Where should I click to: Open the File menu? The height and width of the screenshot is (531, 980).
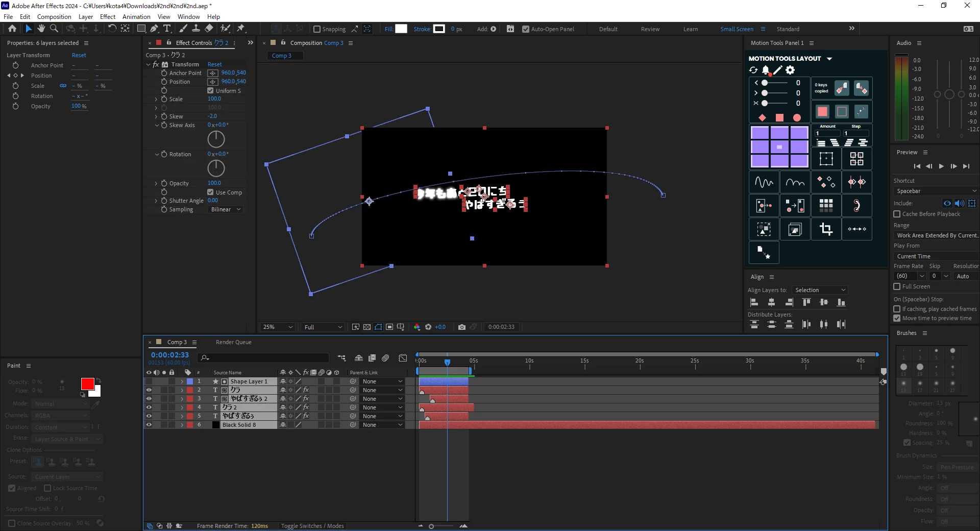(8, 17)
